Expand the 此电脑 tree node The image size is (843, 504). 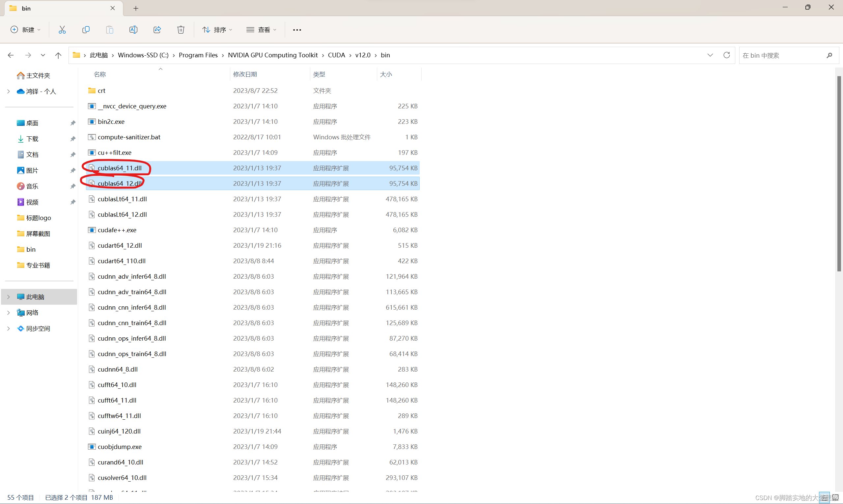coord(9,297)
